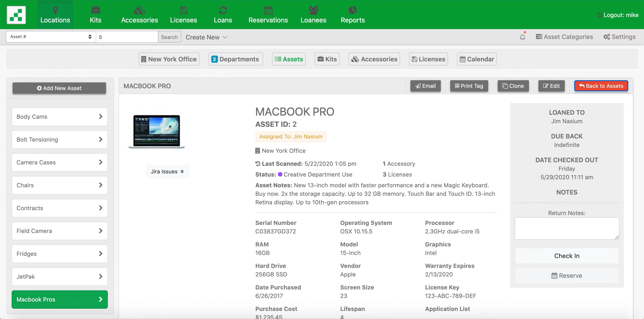
Task: Open Accessories using the boxes icon
Action: tap(139, 11)
